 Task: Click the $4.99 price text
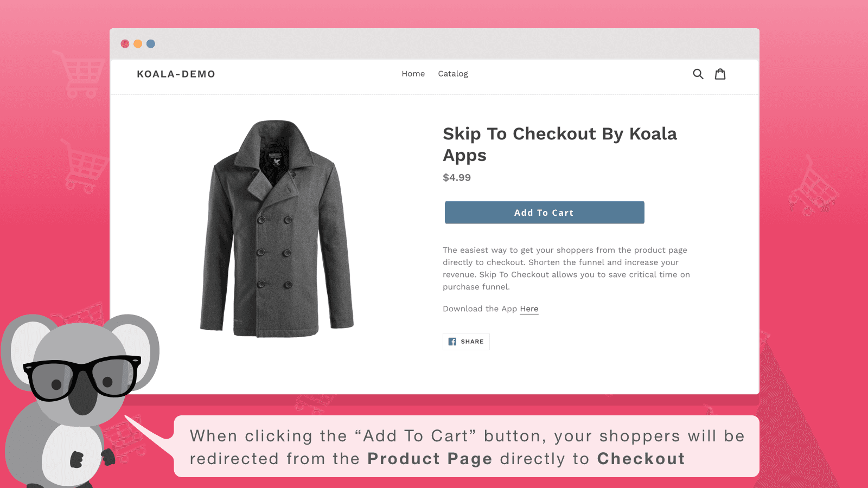point(456,177)
